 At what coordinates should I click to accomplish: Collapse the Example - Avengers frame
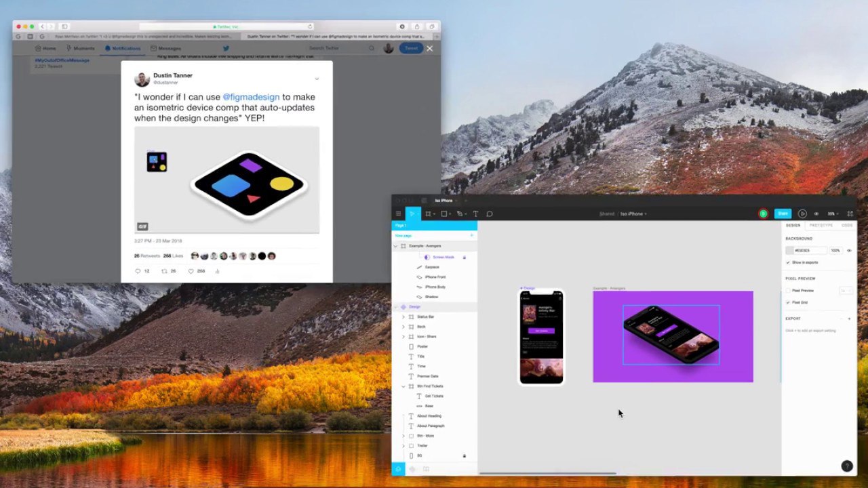point(395,246)
